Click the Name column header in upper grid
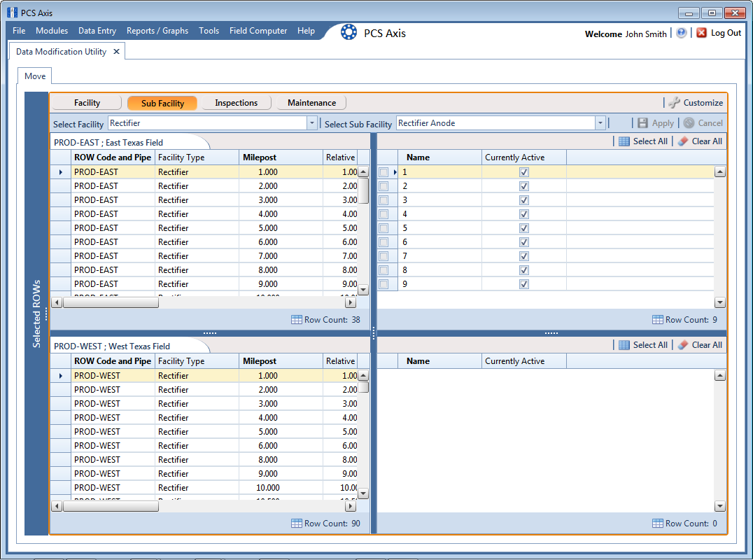The height and width of the screenshot is (560, 753). (440, 157)
